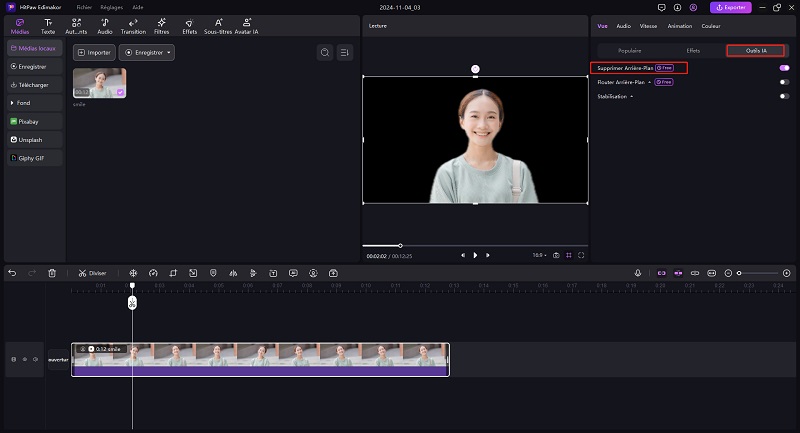
Task: Toggle off Supprimer Arrière-Plan switch
Action: point(784,68)
